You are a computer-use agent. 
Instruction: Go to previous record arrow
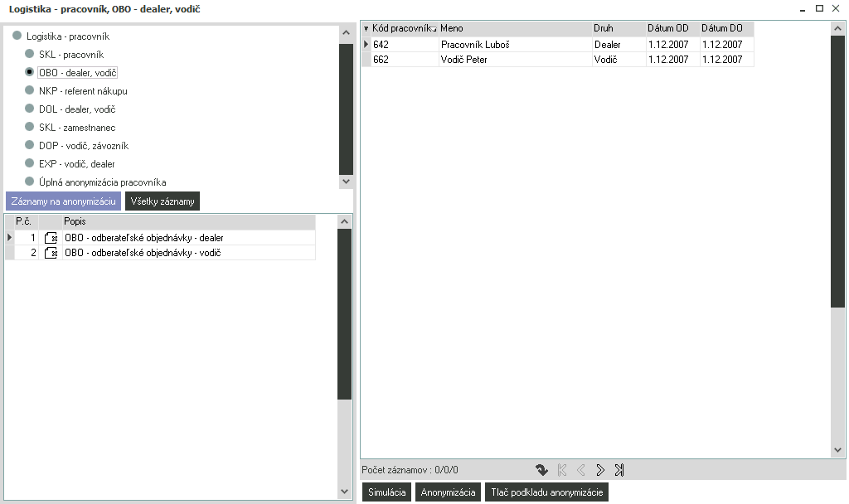coord(581,470)
